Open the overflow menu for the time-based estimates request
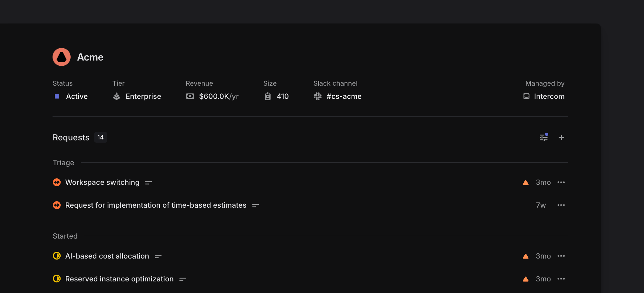The image size is (644, 293). pos(561,205)
